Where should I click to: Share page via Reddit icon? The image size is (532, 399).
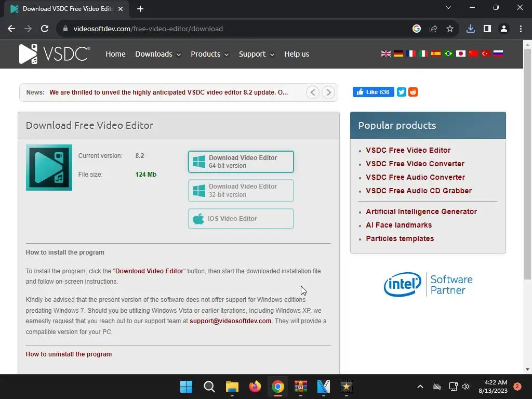(413, 92)
